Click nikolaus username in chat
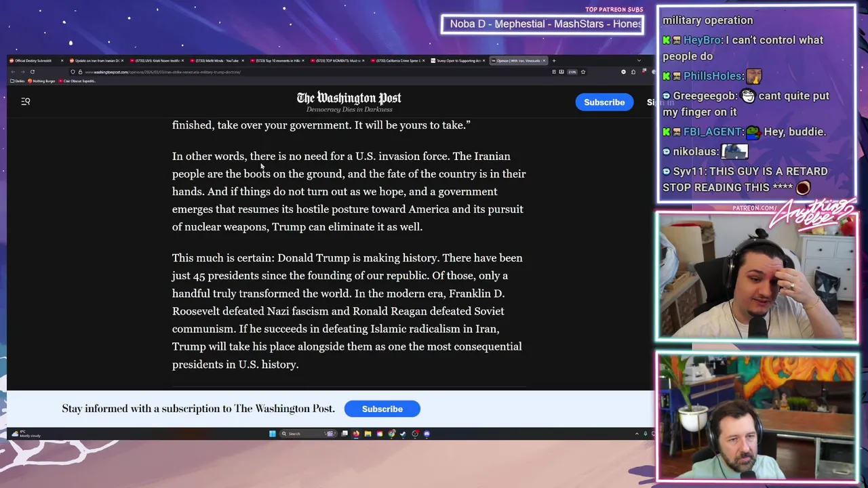 click(x=695, y=152)
